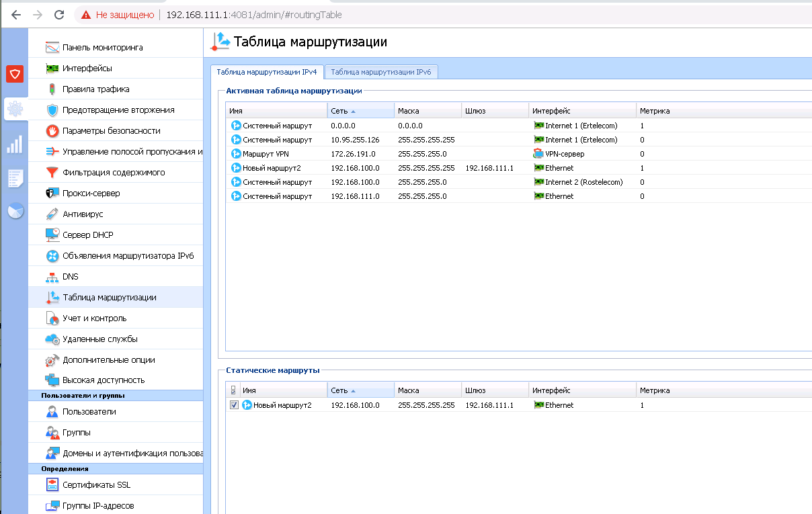Click the Определения section header
Viewport: 812px width, 514px height.
click(x=116, y=469)
